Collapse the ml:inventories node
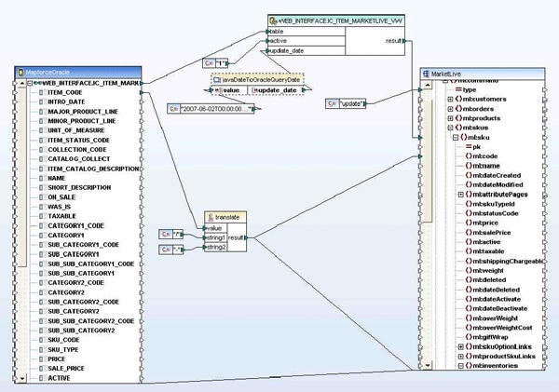Viewport: 559px width, 392px height. click(460, 366)
